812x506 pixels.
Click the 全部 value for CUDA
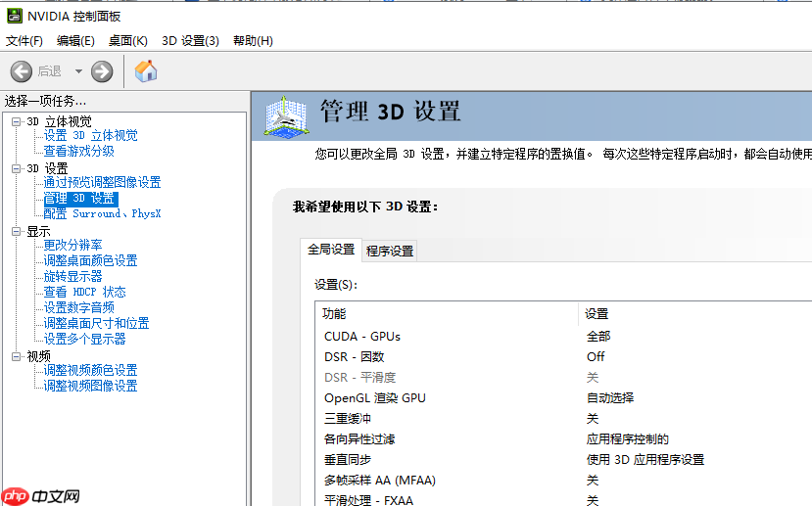coord(598,337)
